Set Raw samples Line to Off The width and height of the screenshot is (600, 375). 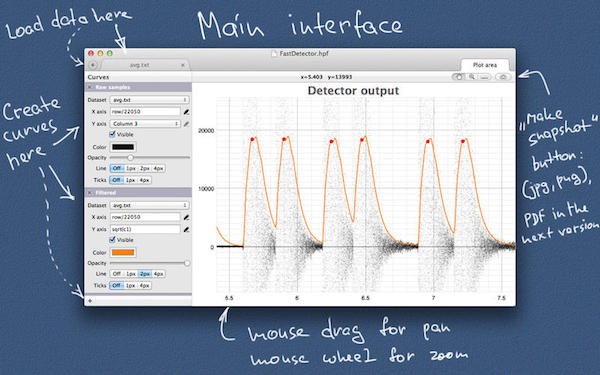(117, 168)
